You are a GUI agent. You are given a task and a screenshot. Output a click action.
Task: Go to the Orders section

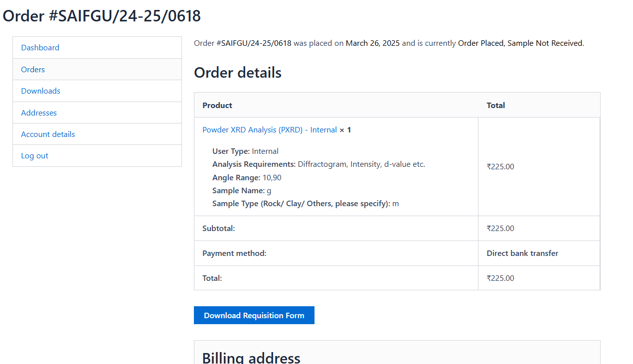[33, 70]
